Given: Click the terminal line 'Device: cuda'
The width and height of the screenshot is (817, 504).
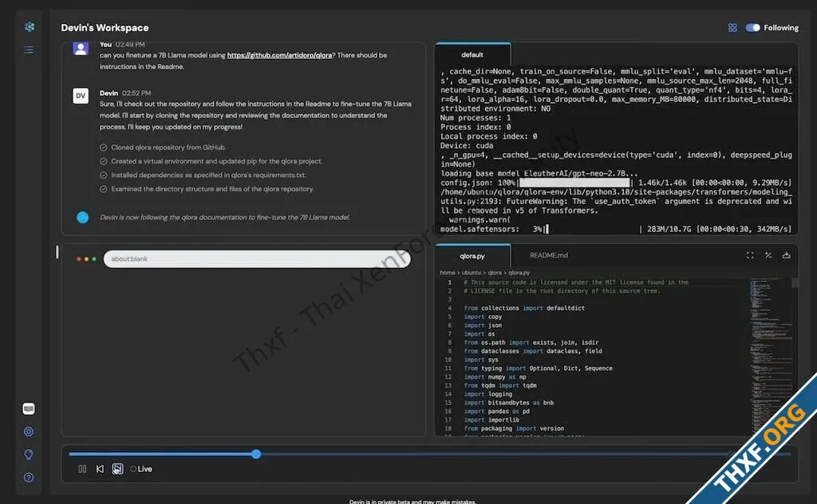Looking at the screenshot, I should [467, 146].
